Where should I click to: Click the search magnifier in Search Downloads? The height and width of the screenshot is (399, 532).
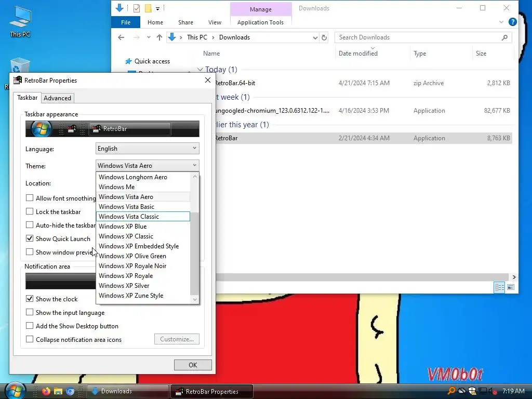504,37
